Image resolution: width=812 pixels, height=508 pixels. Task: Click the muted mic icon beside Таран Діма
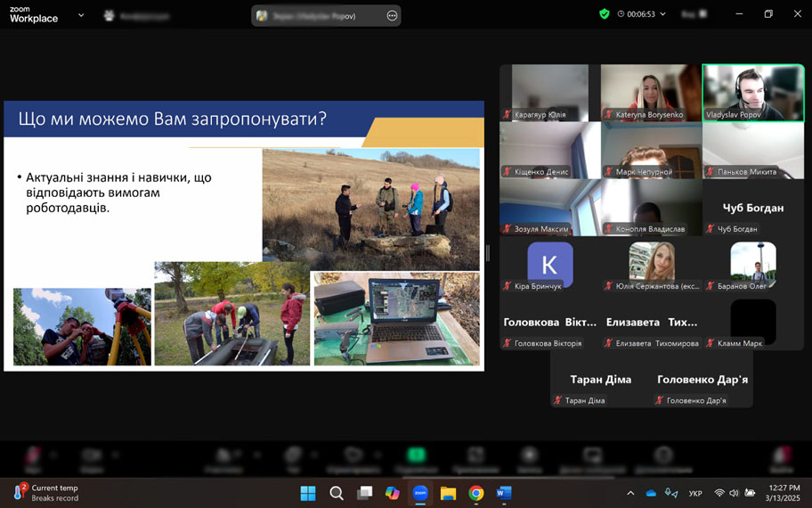click(557, 401)
